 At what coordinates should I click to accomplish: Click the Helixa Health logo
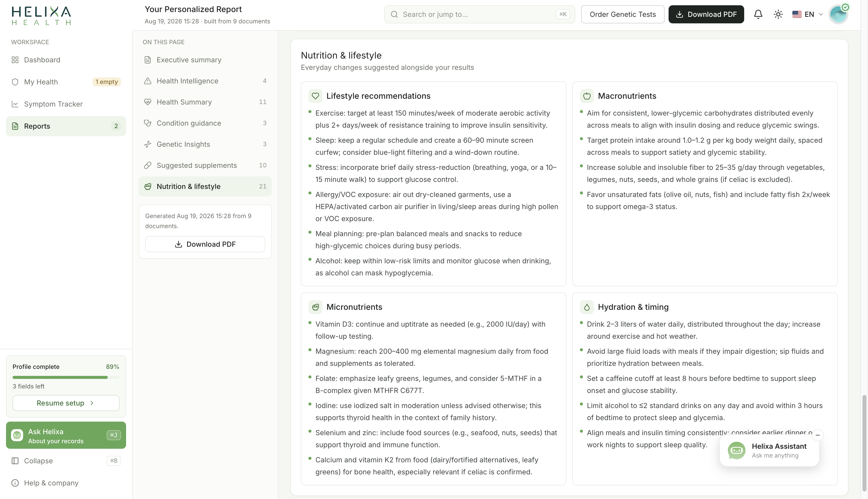point(41,16)
